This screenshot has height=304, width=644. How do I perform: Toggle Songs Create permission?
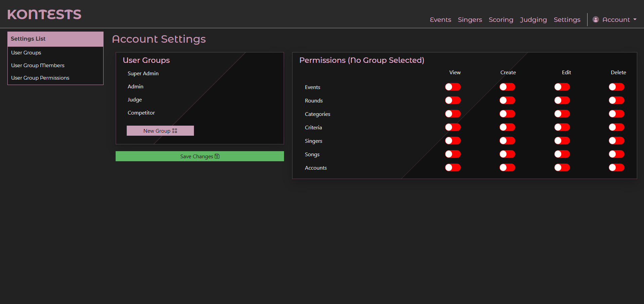pyautogui.click(x=507, y=154)
